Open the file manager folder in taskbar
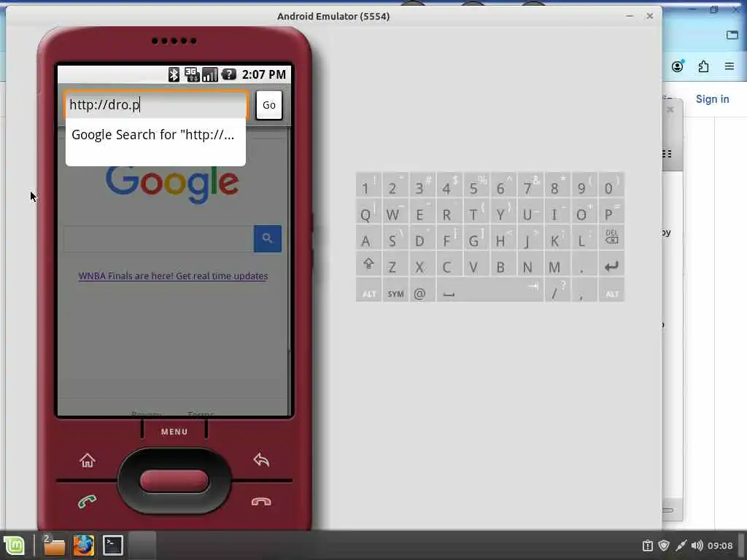Screen dimensions: 747x560 (54, 545)
